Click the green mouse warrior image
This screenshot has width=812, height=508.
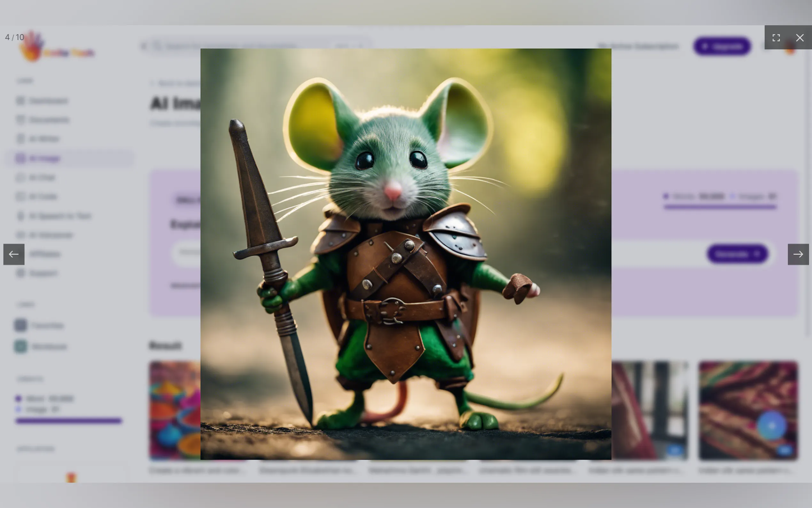[405, 254]
